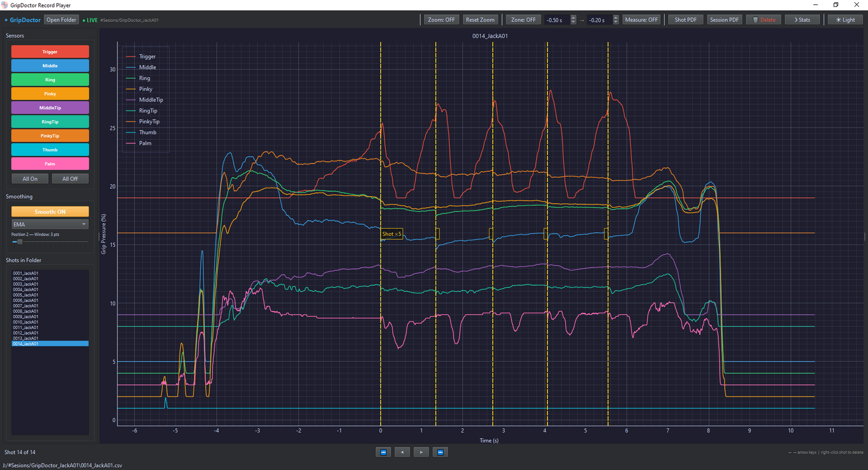Open a folder of shots

[x=61, y=20]
